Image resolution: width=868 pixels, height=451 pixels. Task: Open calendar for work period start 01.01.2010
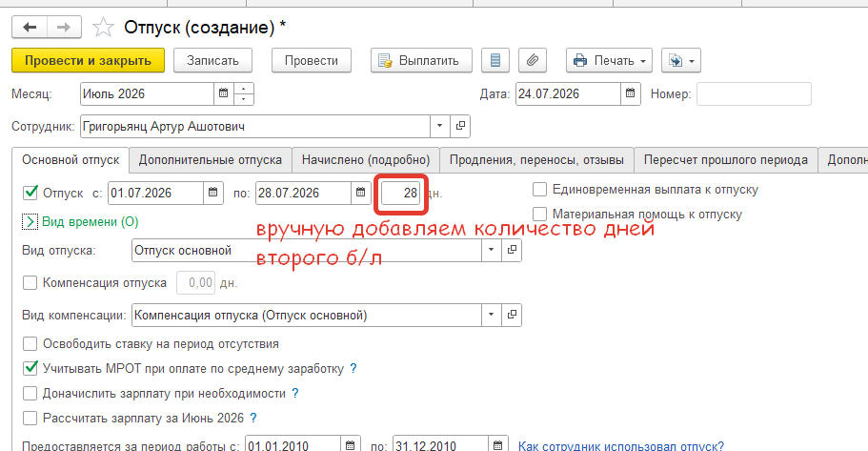click(351, 445)
